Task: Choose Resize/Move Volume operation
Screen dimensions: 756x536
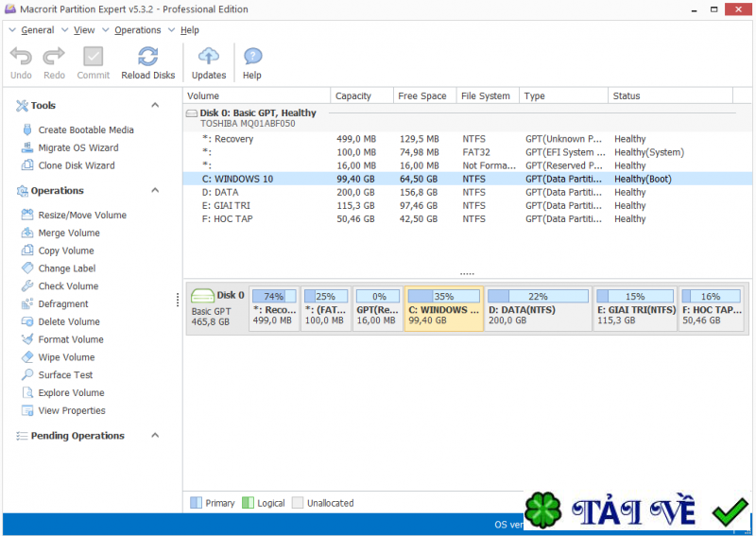Action: pos(74,216)
